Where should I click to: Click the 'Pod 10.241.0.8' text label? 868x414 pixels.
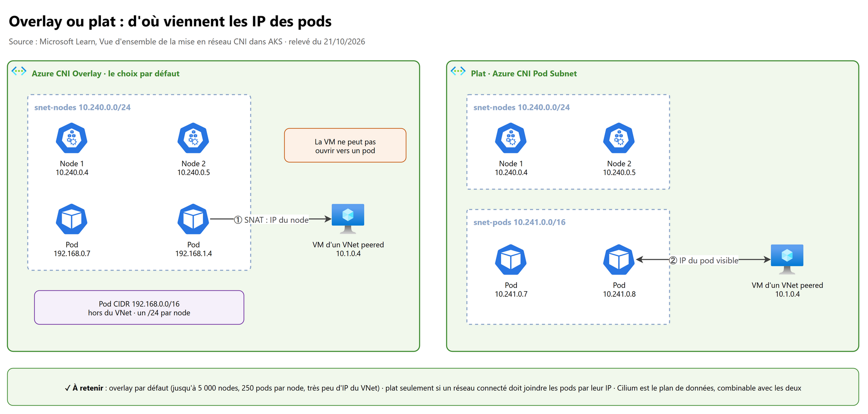pos(619,290)
